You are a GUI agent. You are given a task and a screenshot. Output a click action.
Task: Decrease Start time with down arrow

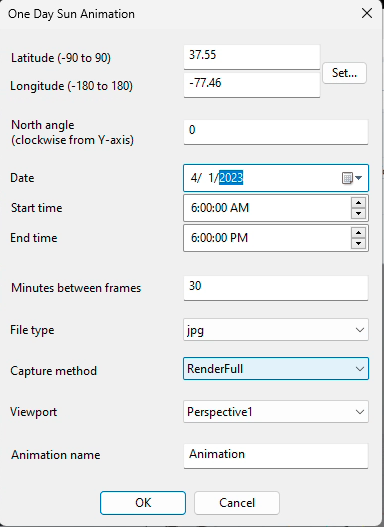(358, 213)
